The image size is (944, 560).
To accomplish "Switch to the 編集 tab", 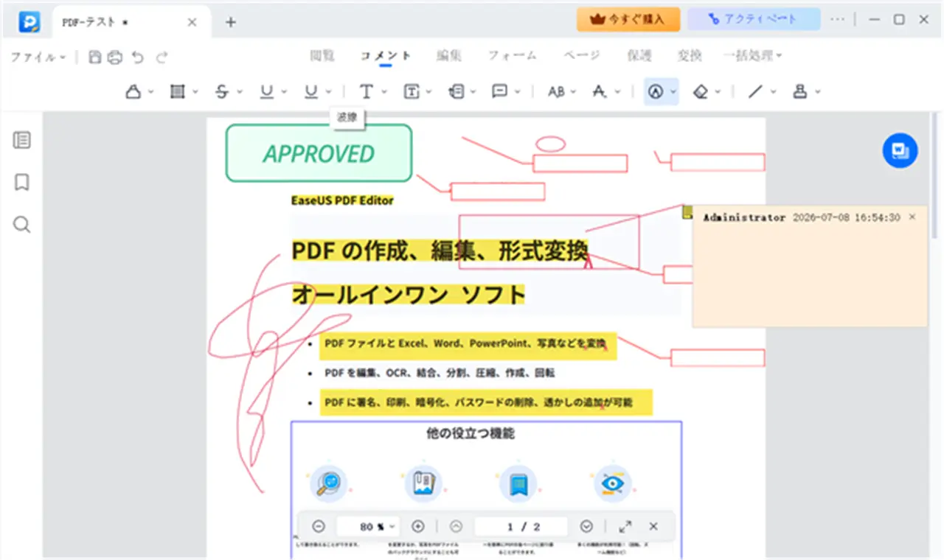I will pos(449,56).
